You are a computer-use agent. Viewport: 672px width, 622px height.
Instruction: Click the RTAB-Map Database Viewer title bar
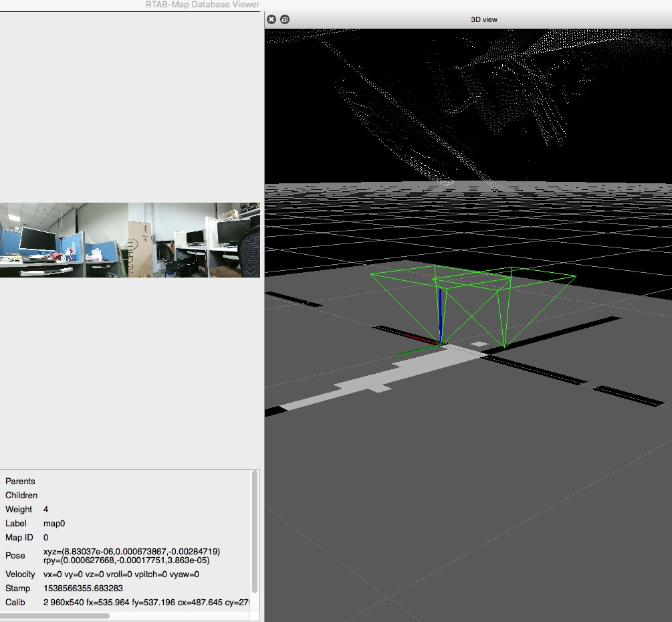click(203, 5)
